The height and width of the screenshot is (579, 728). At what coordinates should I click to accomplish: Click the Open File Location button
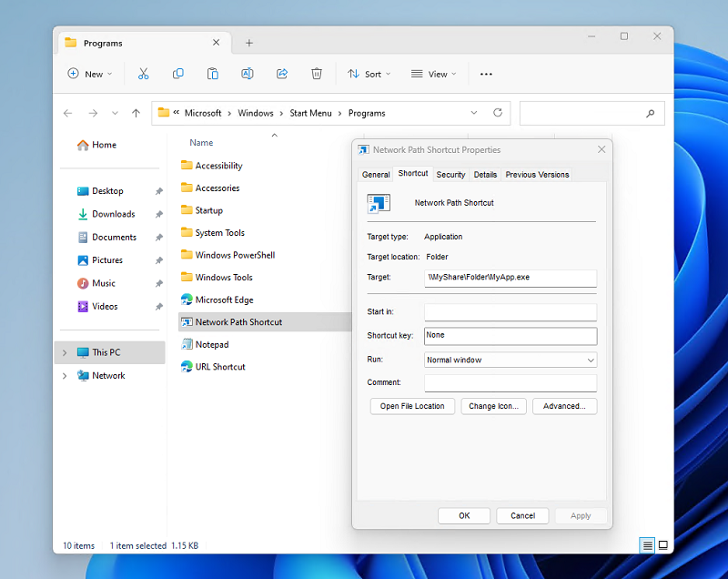pos(412,406)
